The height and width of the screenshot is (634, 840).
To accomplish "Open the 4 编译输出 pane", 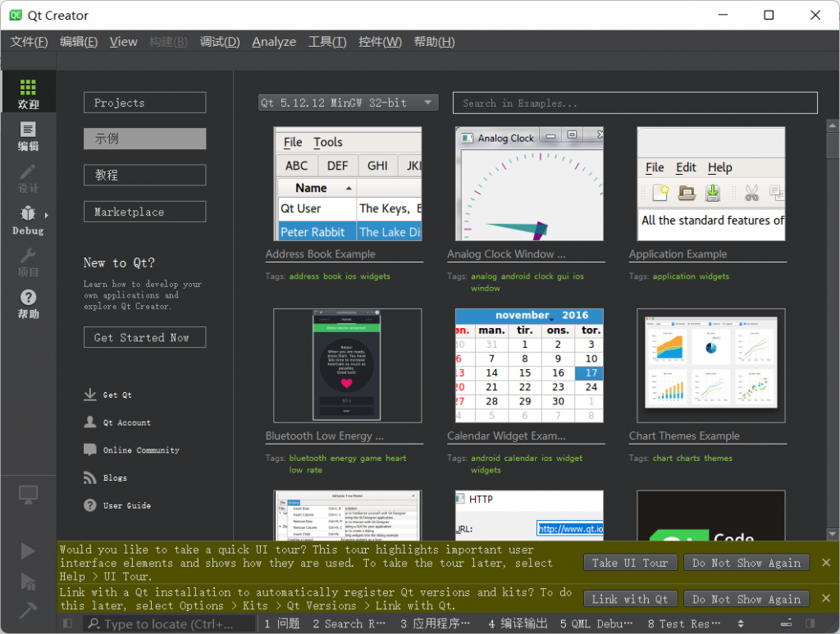I will pyautogui.click(x=518, y=623).
